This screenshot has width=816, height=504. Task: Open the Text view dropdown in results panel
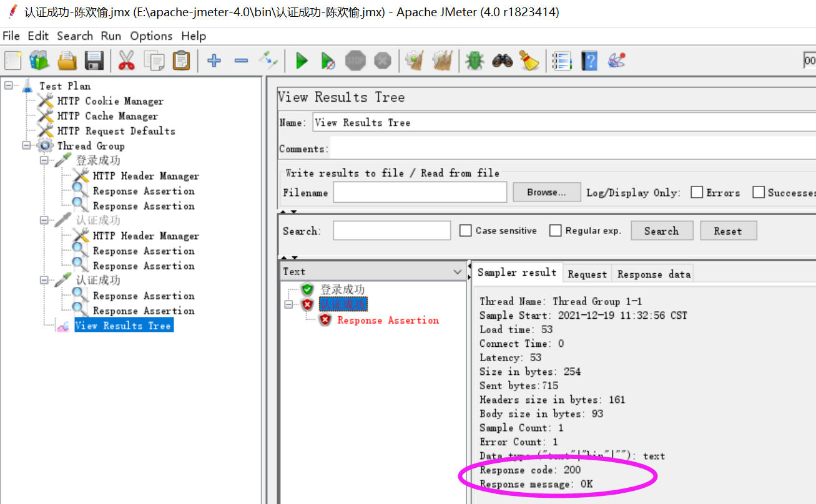pos(458,271)
